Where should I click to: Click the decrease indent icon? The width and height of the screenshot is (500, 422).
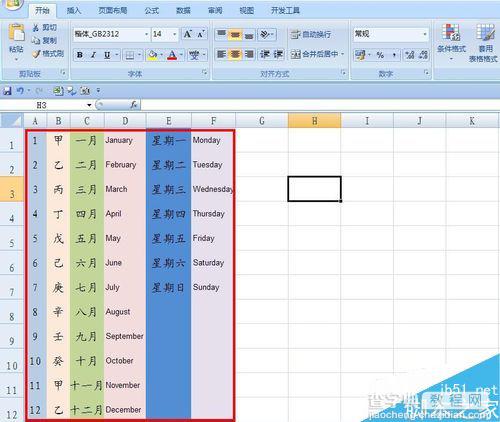(265, 54)
